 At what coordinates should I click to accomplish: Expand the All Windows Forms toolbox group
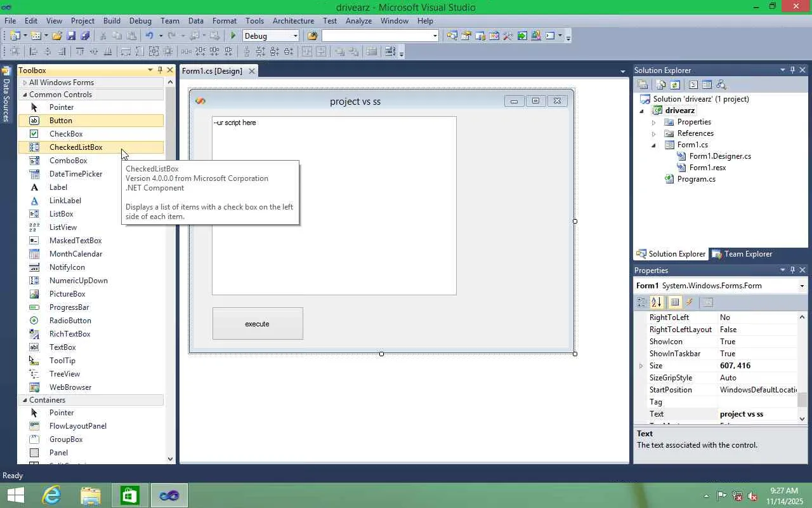(x=25, y=83)
